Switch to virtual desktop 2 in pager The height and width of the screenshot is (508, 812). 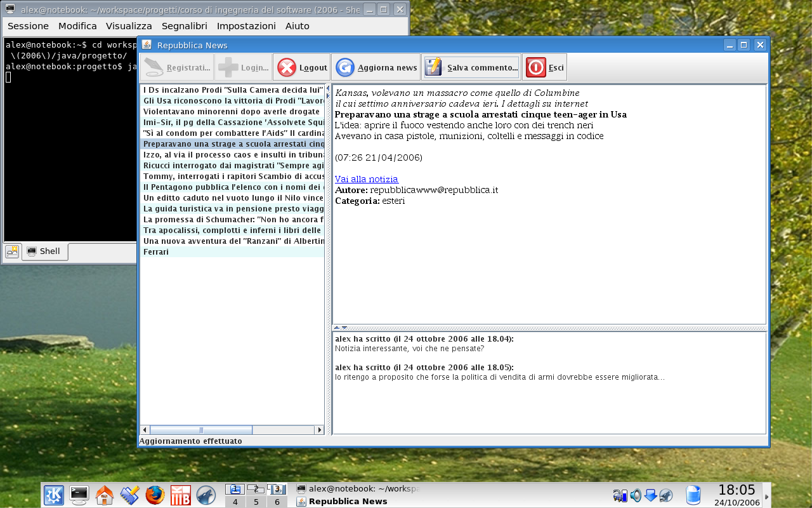[x=256, y=489]
